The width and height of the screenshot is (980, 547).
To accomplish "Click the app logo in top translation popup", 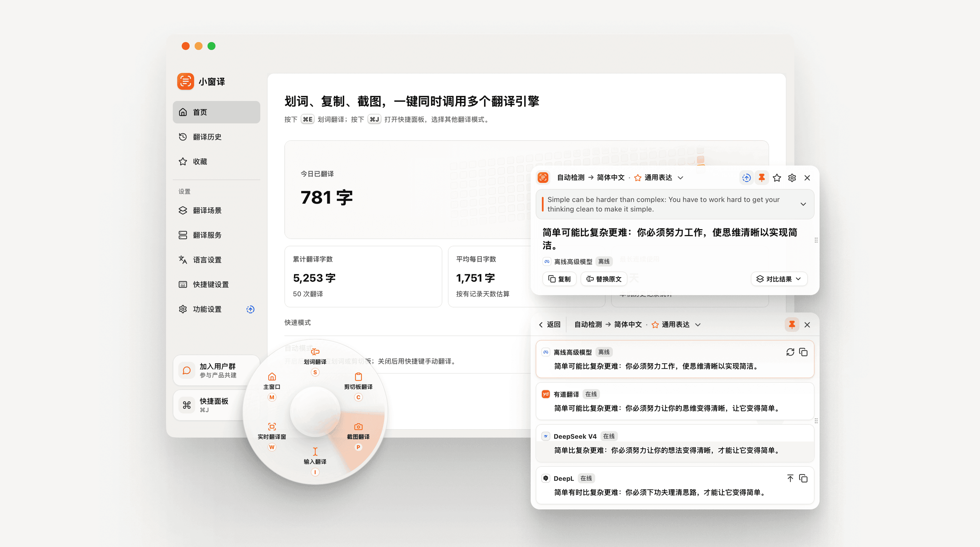I will click(x=543, y=178).
